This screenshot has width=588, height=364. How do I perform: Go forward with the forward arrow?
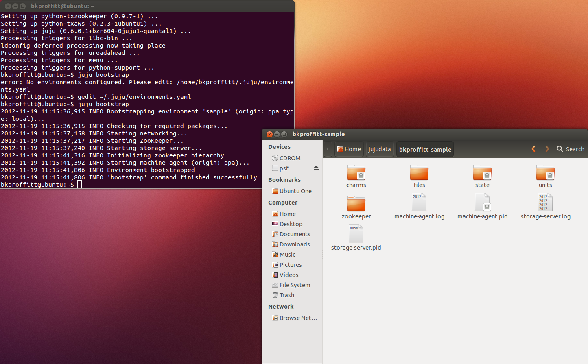pyautogui.click(x=547, y=149)
